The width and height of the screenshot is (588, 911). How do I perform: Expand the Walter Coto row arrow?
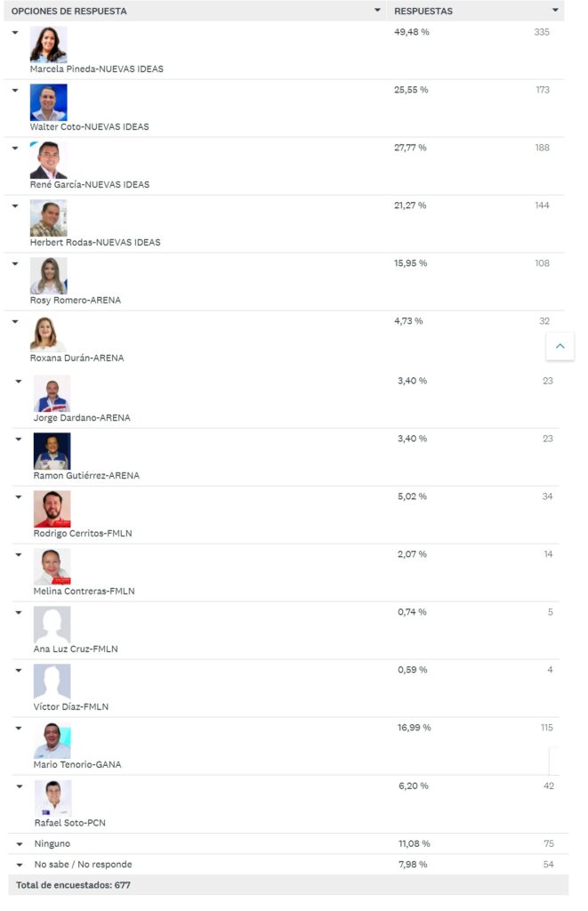(15, 90)
